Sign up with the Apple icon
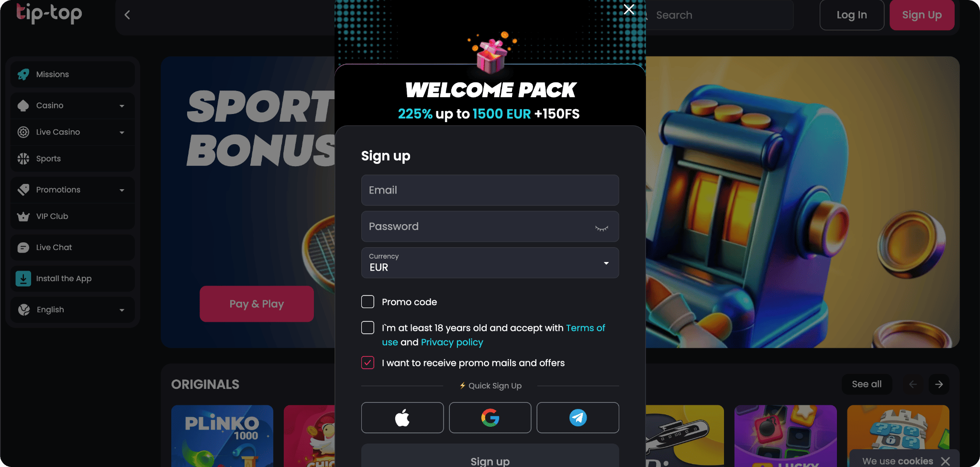 coord(402,418)
